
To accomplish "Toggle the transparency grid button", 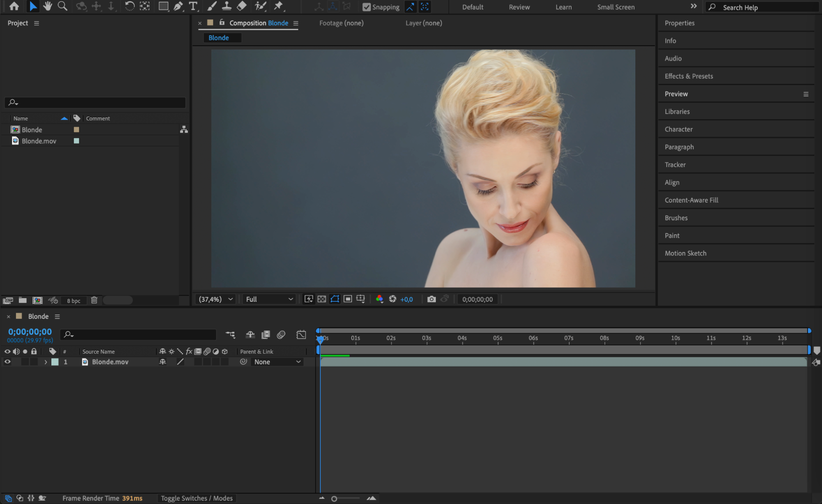I will coord(322,299).
